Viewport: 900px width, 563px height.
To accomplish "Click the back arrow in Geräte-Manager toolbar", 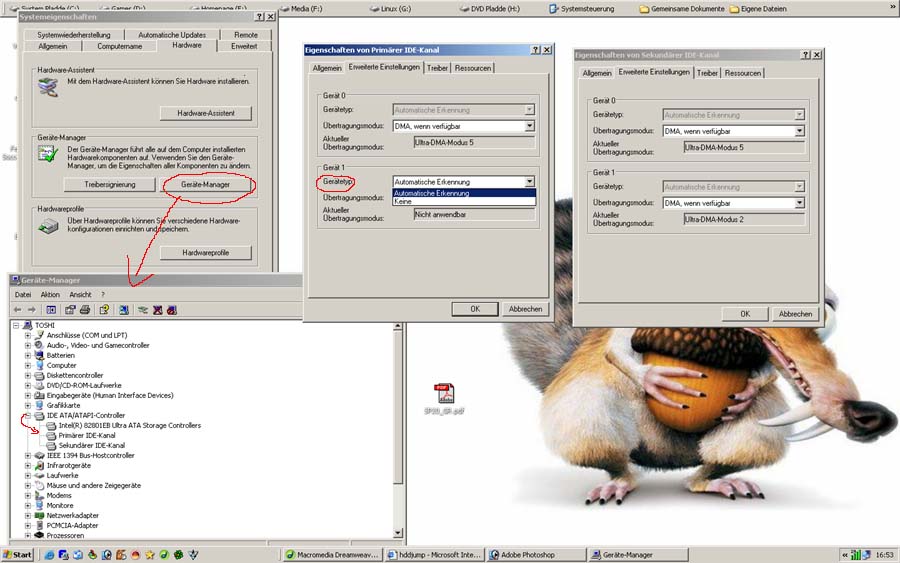I will point(19,310).
